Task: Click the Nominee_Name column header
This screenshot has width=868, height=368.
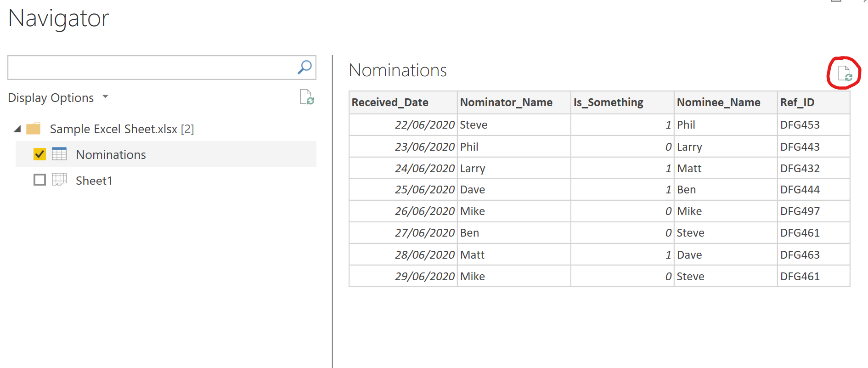Action: 726,102
